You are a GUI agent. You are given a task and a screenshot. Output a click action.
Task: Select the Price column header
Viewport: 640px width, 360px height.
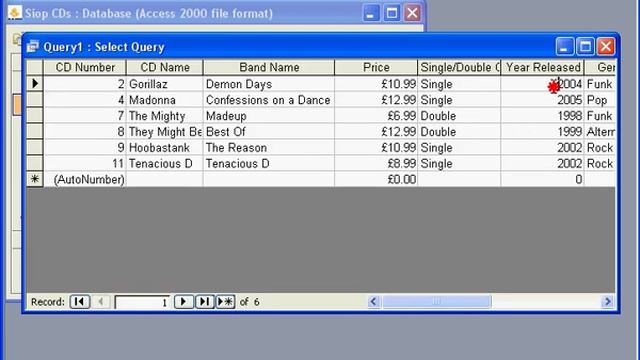(376, 67)
